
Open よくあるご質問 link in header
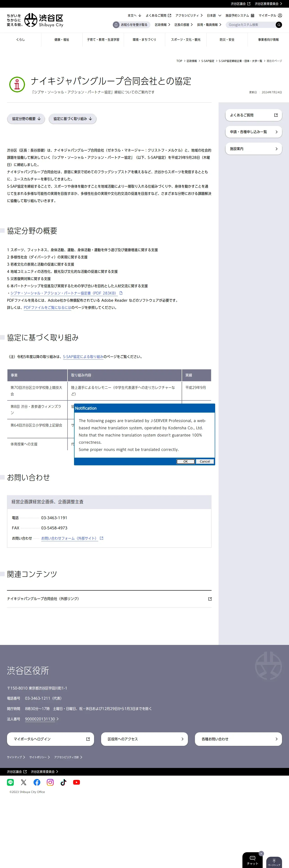(x=158, y=16)
